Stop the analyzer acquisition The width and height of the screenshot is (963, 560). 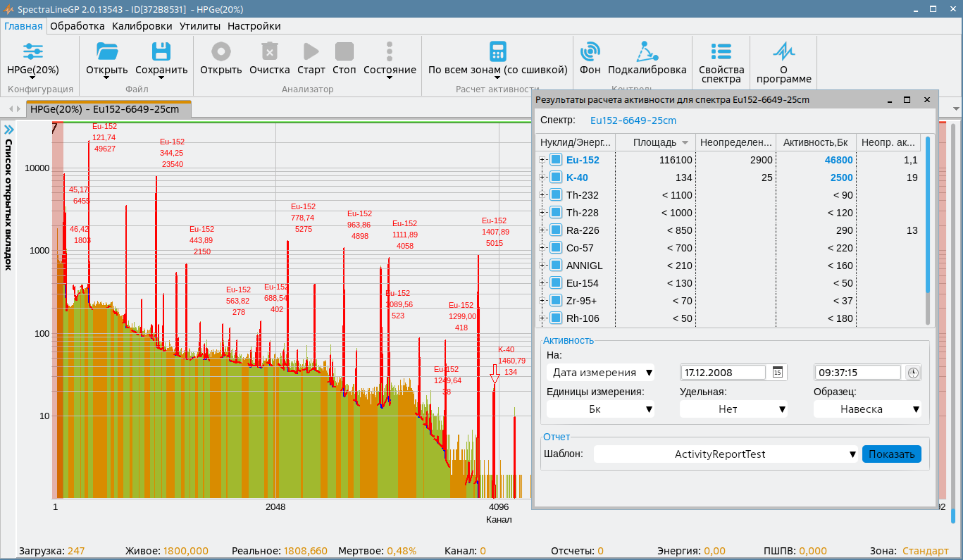344,52
